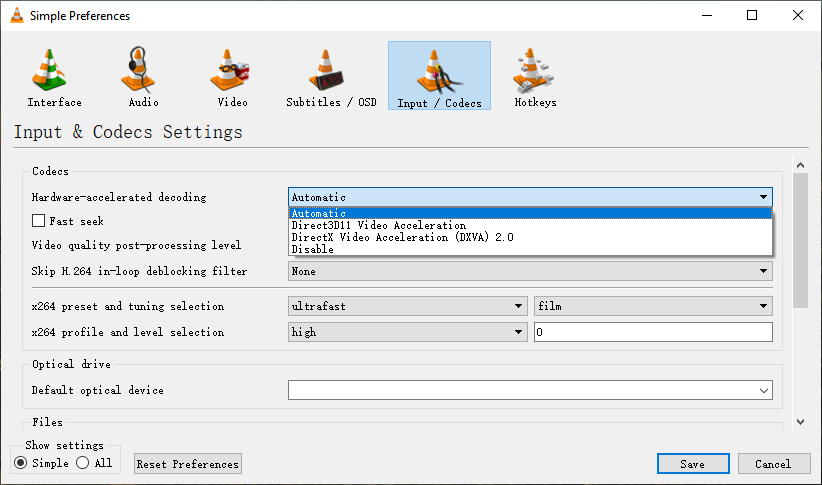Screen dimensions: 822x485
Task: Open Skip H.264 deblocking filter dropdown
Action: coord(530,271)
